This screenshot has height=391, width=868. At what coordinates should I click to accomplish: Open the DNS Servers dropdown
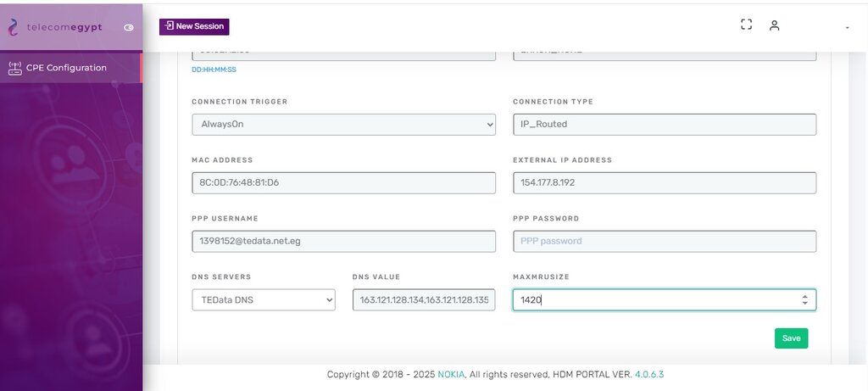click(264, 300)
